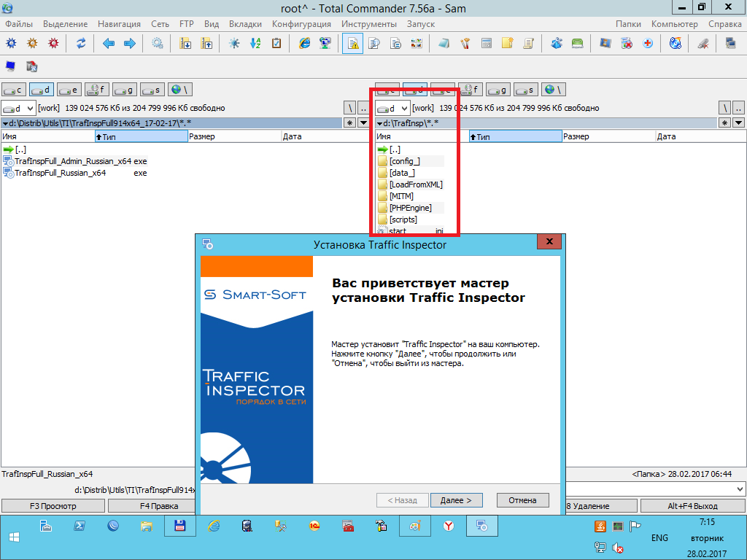747x560 pixels.
Task: Open Internet Explorer from the toolbar
Action: [304, 43]
